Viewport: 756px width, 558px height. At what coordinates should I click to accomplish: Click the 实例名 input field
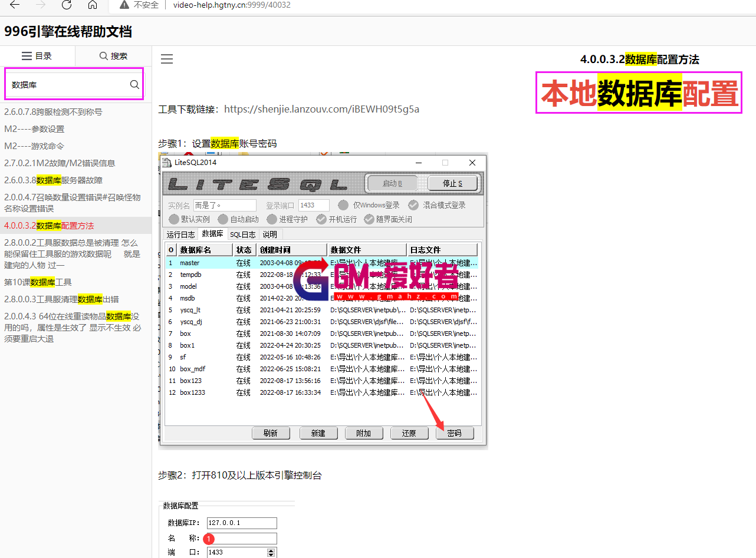point(225,205)
